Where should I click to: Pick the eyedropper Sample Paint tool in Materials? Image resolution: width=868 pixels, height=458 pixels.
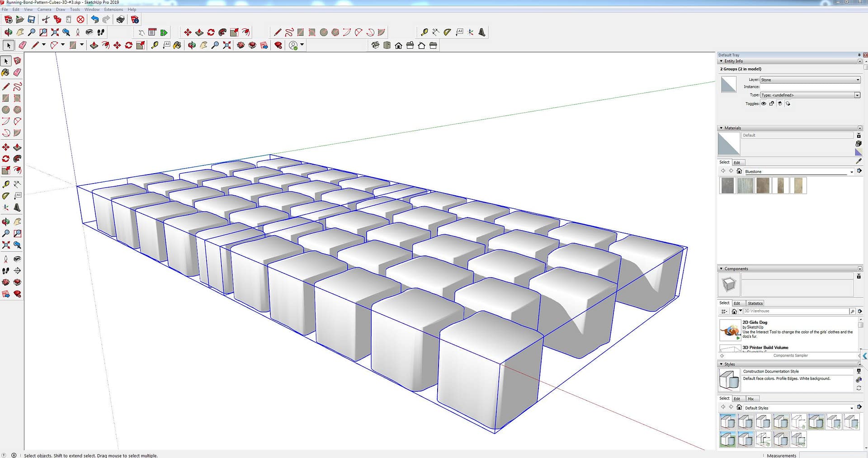tap(859, 161)
